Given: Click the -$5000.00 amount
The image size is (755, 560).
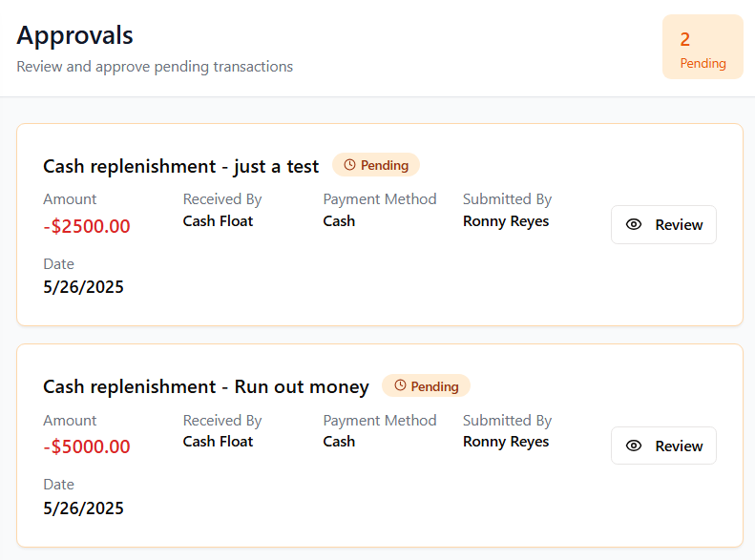Looking at the screenshot, I should [x=87, y=447].
